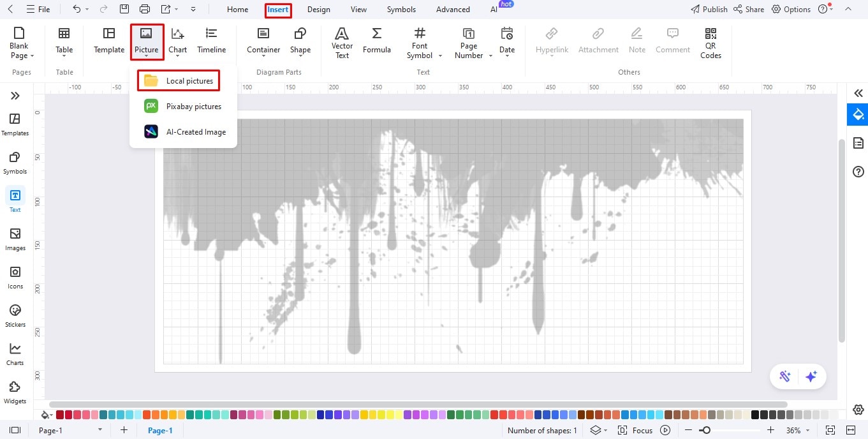868x439 pixels.
Task: Insert a Shape diagram part
Action: pyautogui.click(x=300, y=41)
